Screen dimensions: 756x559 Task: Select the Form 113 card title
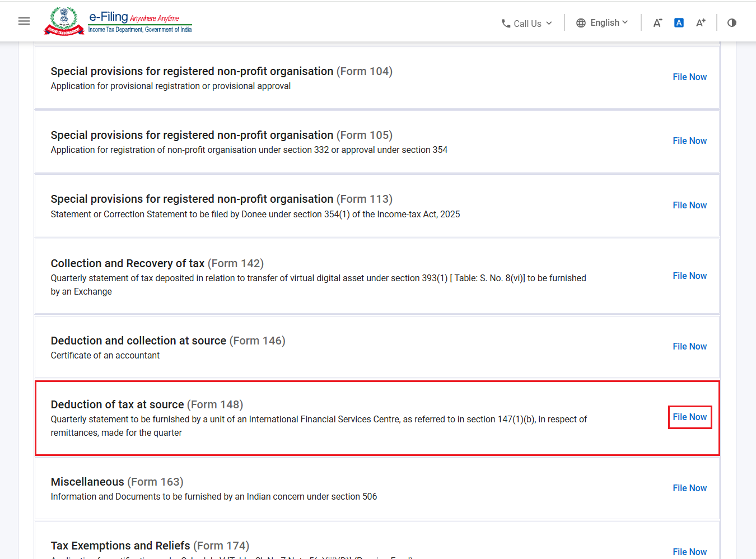[x=222, y=199]
